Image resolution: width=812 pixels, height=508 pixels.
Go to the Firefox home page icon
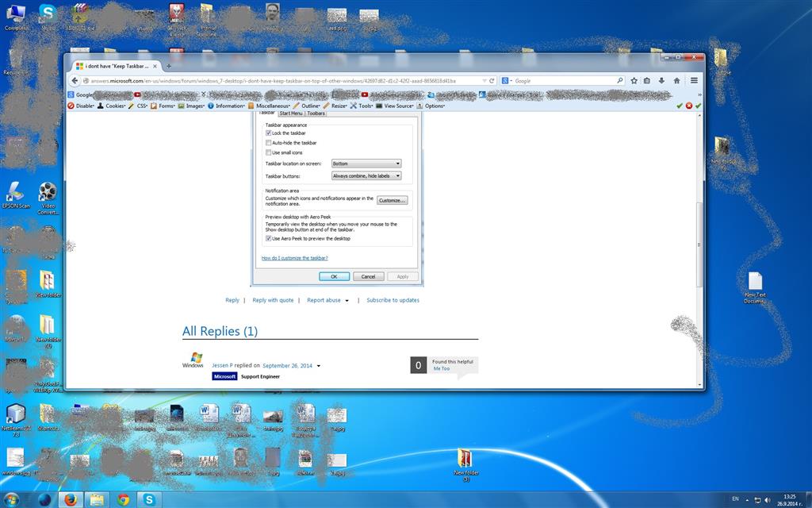tap(676, 81)
